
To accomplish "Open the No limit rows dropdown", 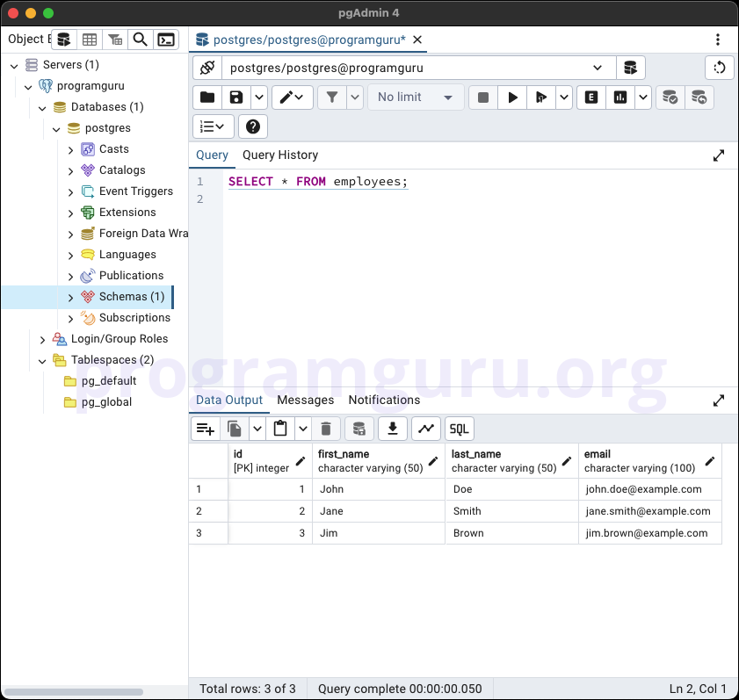I will pyautogui.click(x=416, y=97).
